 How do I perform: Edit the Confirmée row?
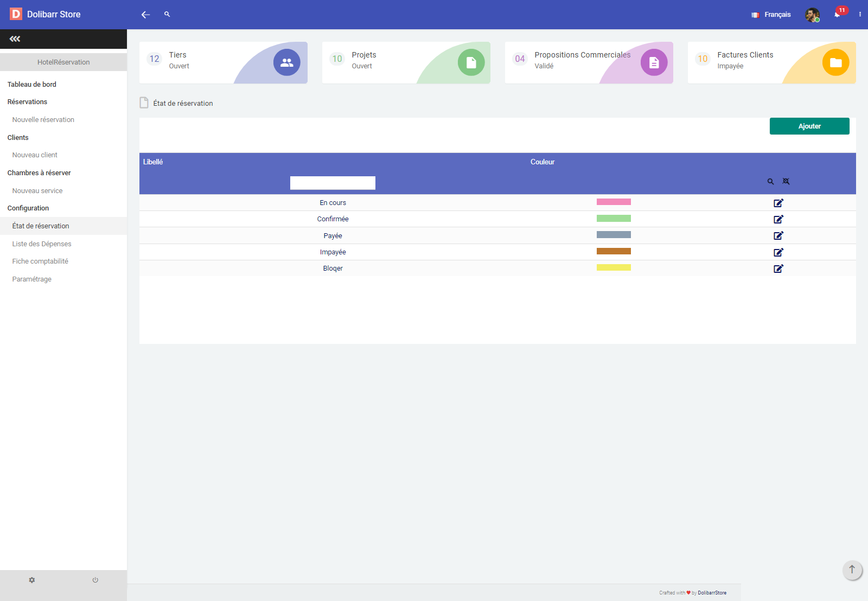[x=778, y=219]
